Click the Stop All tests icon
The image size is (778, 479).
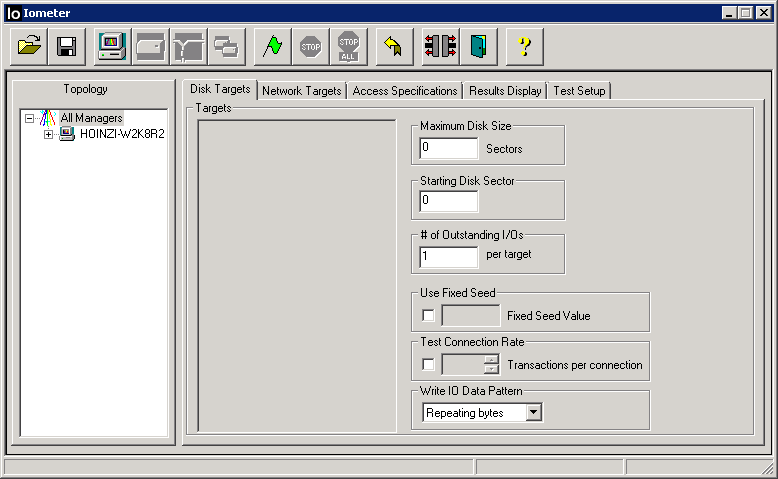(x=349, y=47)
